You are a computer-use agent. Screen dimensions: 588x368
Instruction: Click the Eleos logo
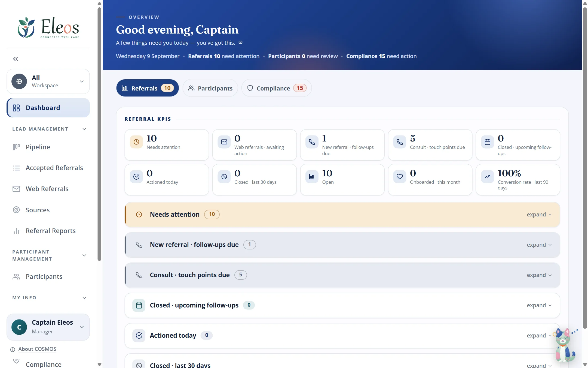48,28
